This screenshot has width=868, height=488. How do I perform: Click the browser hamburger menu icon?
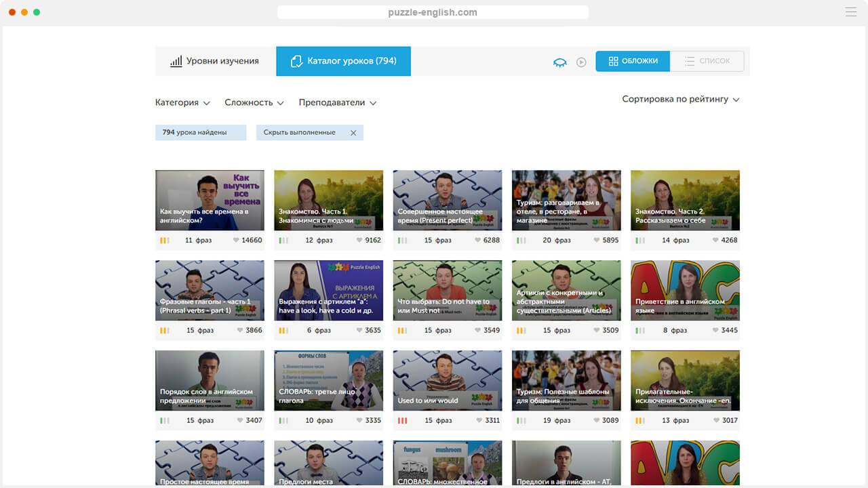click(851, 12)
